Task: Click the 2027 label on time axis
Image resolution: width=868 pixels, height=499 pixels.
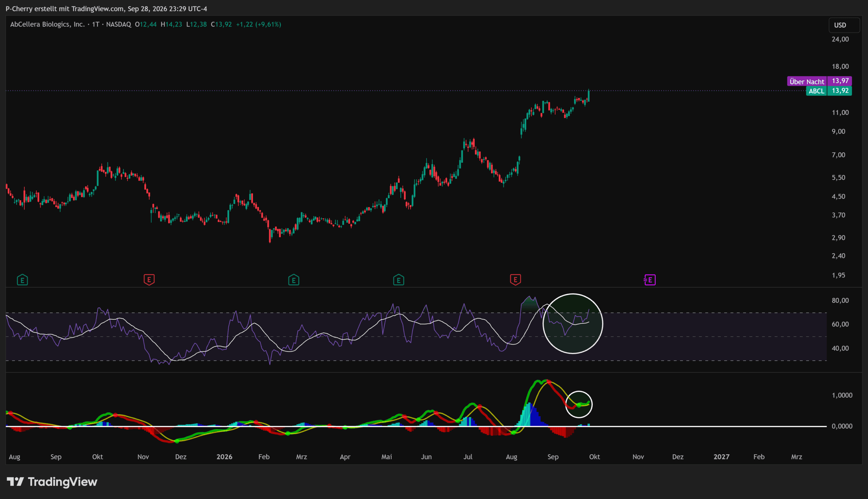Action: (x=721, y=457)
